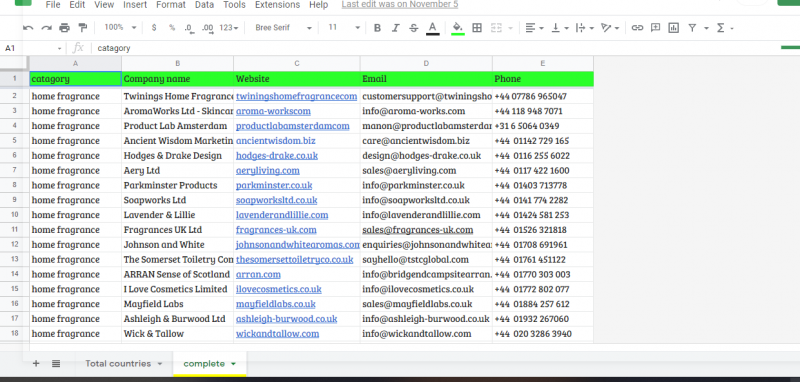Select the sales@fragrances-uk.com email cell

426,230
